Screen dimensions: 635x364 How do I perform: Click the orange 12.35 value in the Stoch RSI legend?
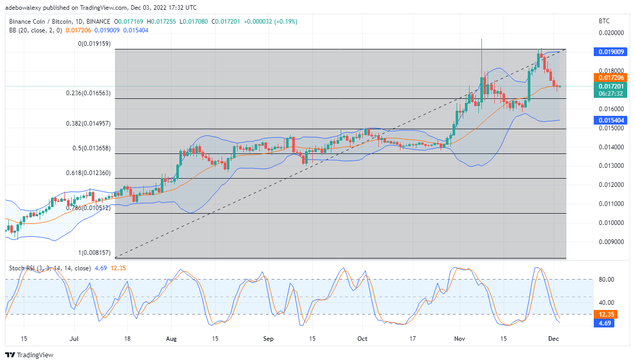tap(118, 268)
